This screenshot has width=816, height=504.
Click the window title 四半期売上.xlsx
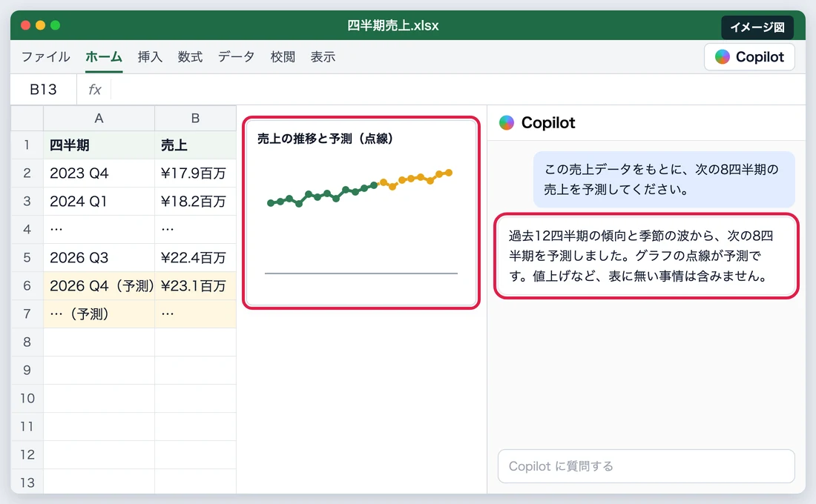[393, 25]
